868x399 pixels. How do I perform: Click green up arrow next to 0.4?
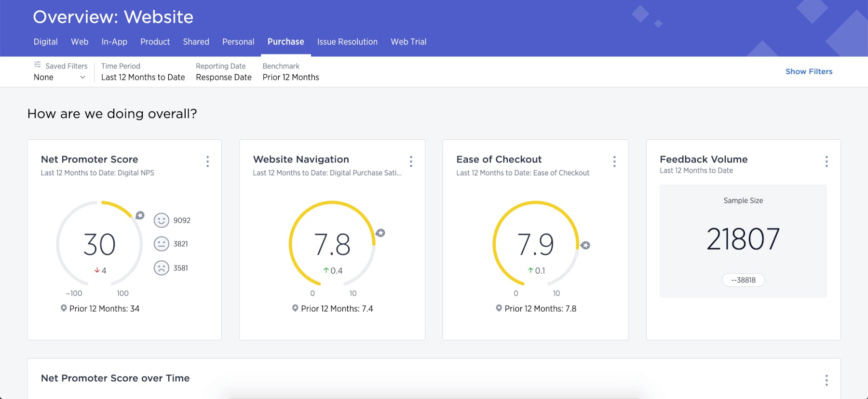click(x=326, y=270)
